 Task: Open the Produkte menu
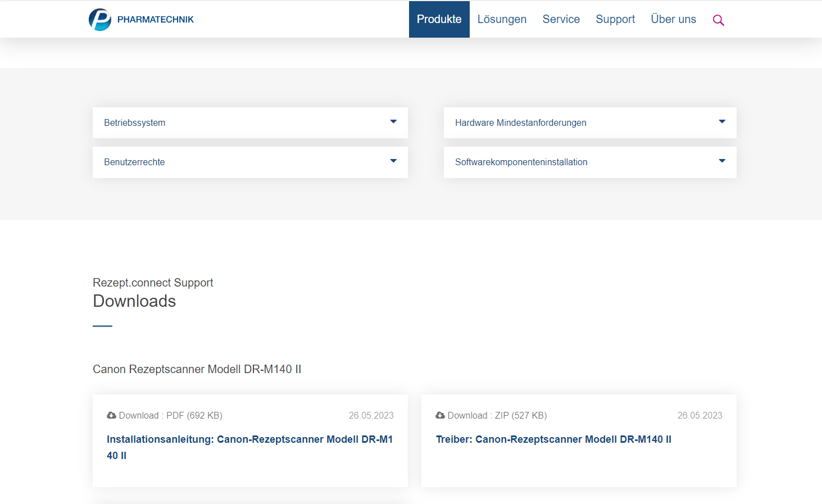tap(439, 19)
